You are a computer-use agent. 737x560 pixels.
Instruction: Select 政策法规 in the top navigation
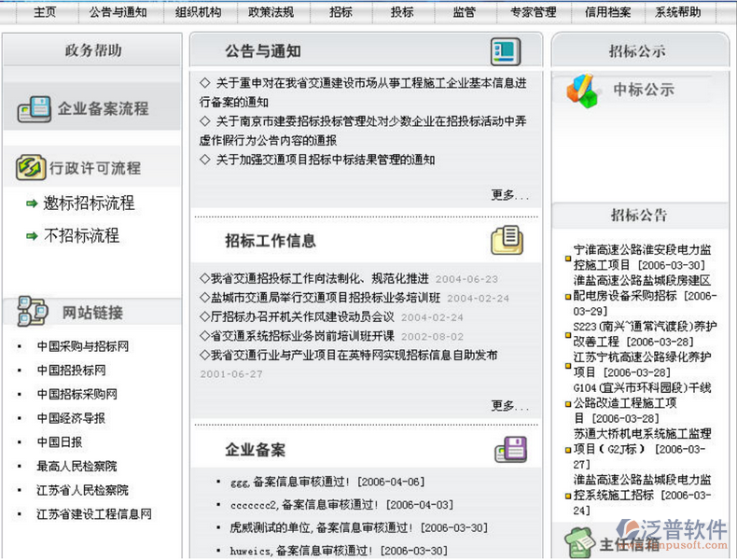(271, 12)
